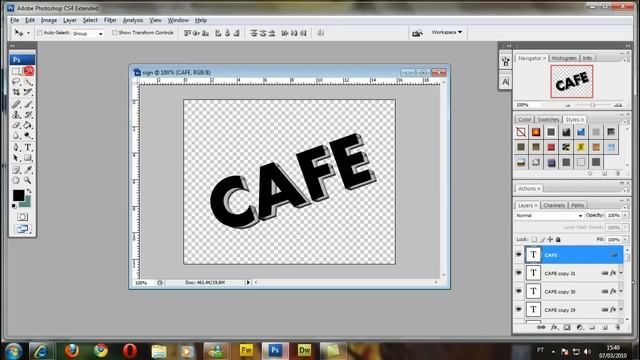
Task: Open Auto-Select Group dropdown
Action: 88,33
